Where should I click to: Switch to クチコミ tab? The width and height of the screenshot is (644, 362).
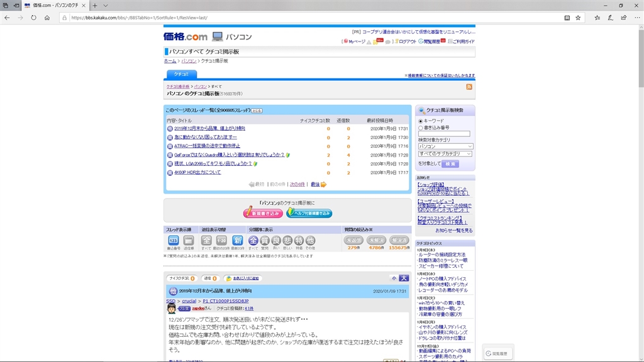coord(181,74)
